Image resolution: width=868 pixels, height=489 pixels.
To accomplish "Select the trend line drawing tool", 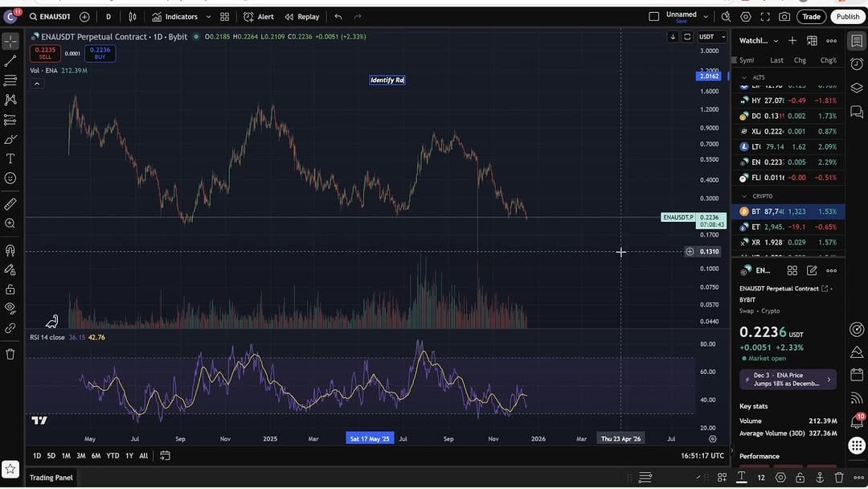I will tap(10, 61).
